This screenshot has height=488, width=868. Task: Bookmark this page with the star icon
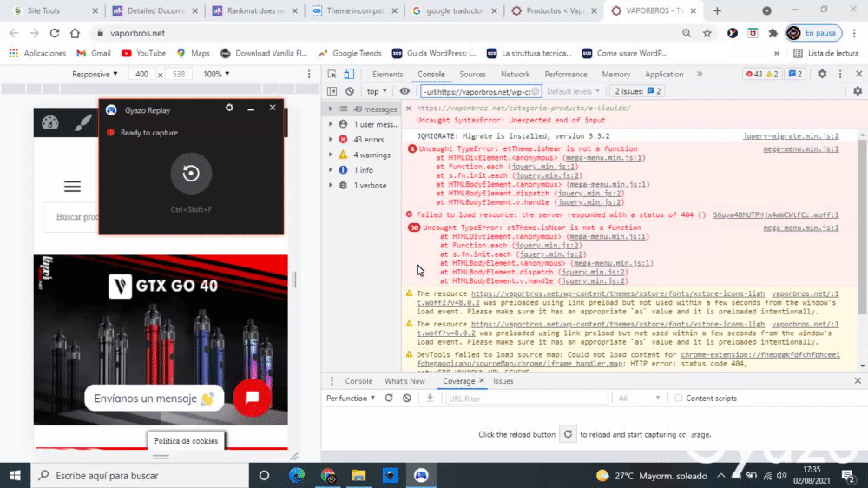707,33
